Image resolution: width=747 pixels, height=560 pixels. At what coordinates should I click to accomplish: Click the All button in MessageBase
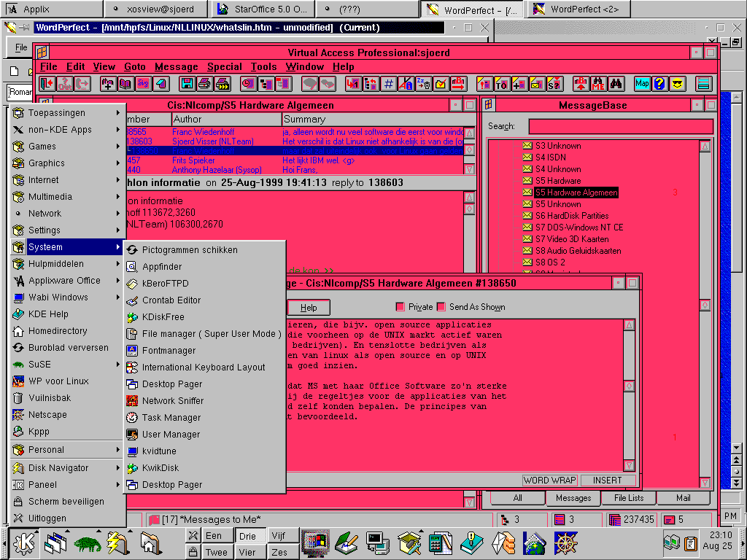(x=517, y=497)
